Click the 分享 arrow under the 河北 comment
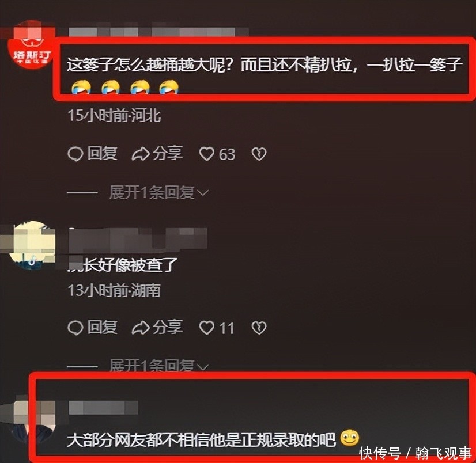 [141, 154]
